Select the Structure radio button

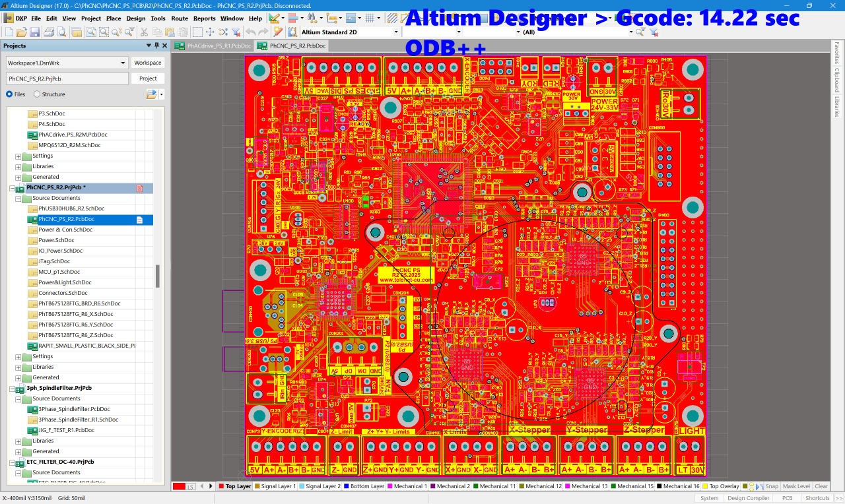pos(37,94)
